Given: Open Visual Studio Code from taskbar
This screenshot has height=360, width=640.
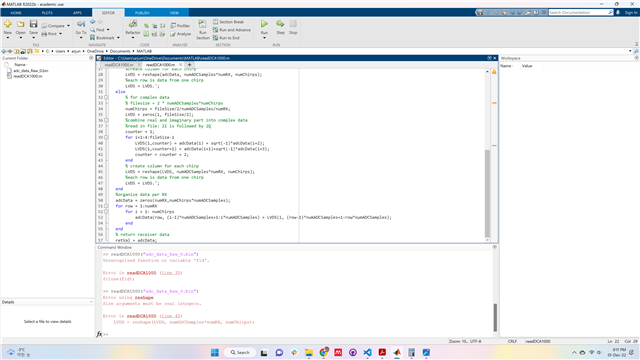Looking at the screenshot, I should click(367, 353).
